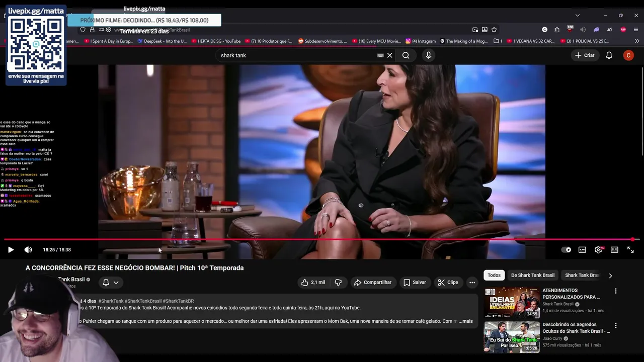
Task: Open the 'DeepSeek - Into the U...' bookmark
Action: click(x=162, y=41)
